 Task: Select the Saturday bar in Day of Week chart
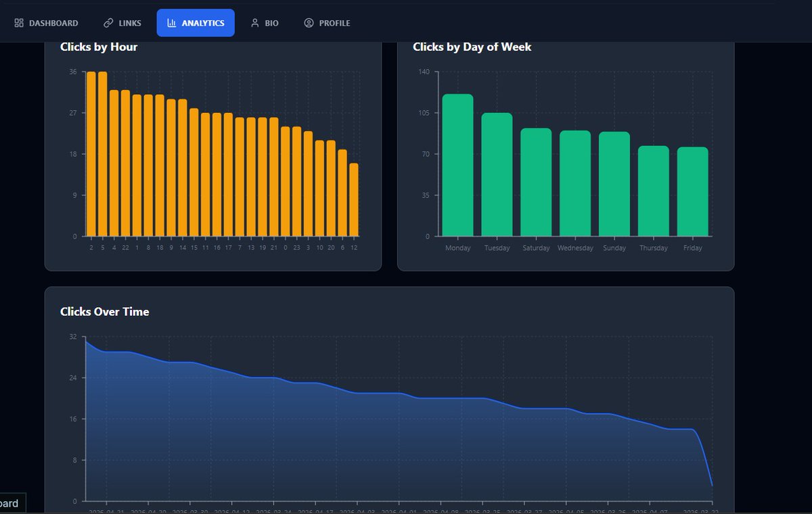point(536,182)
